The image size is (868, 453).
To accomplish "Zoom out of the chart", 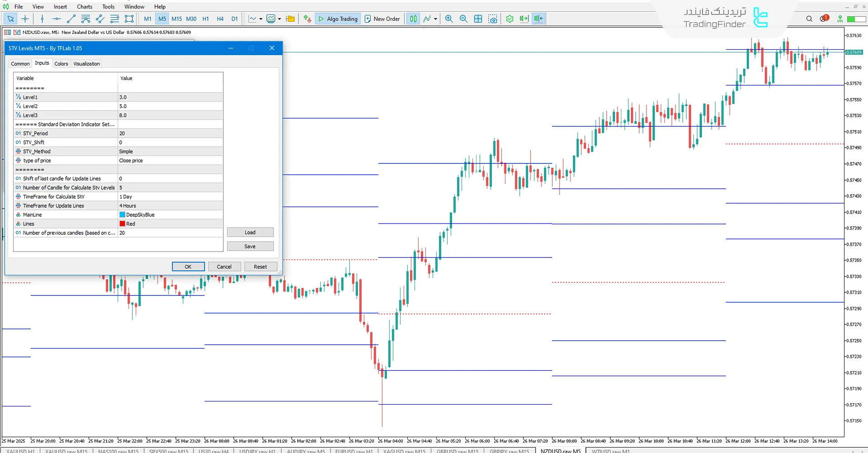I will tap(463, 19).
